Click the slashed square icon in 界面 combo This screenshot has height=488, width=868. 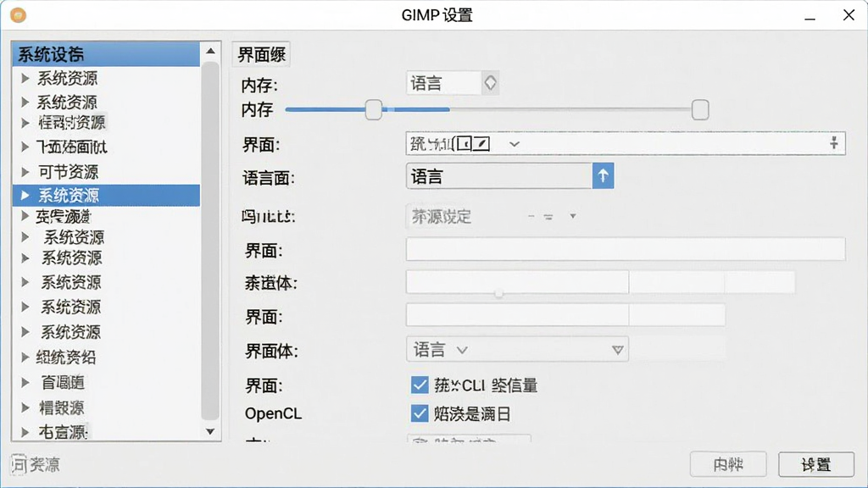(482, 144)
